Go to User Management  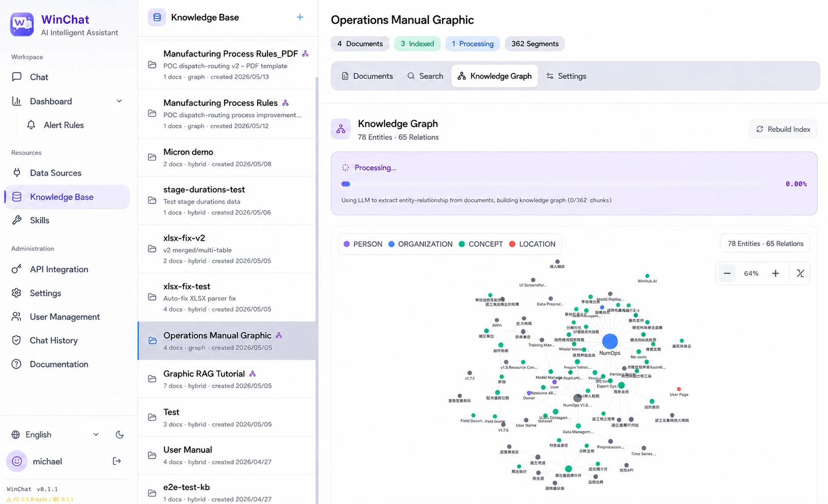[x=67, y=317]
